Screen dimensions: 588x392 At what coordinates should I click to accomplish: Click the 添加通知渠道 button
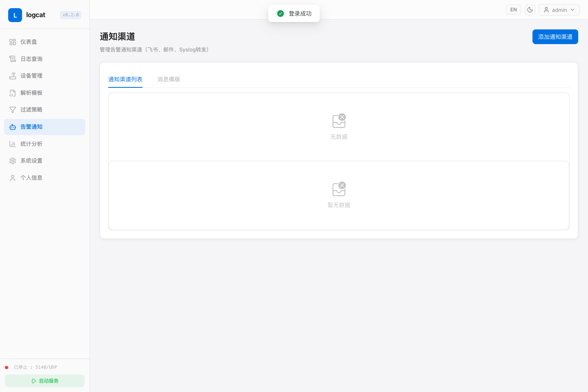coord(555,37)
